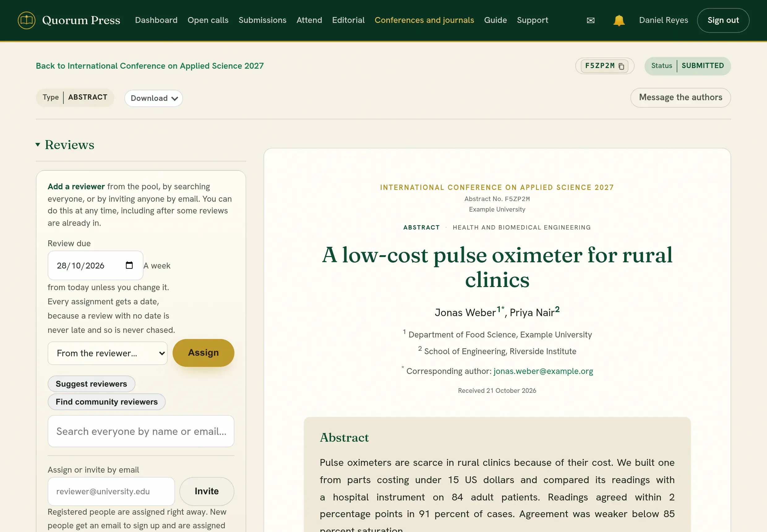Click the paper title "A low-cost pulse oximeter"
Viewport: 767px width, 532px height.
[497, 267]
